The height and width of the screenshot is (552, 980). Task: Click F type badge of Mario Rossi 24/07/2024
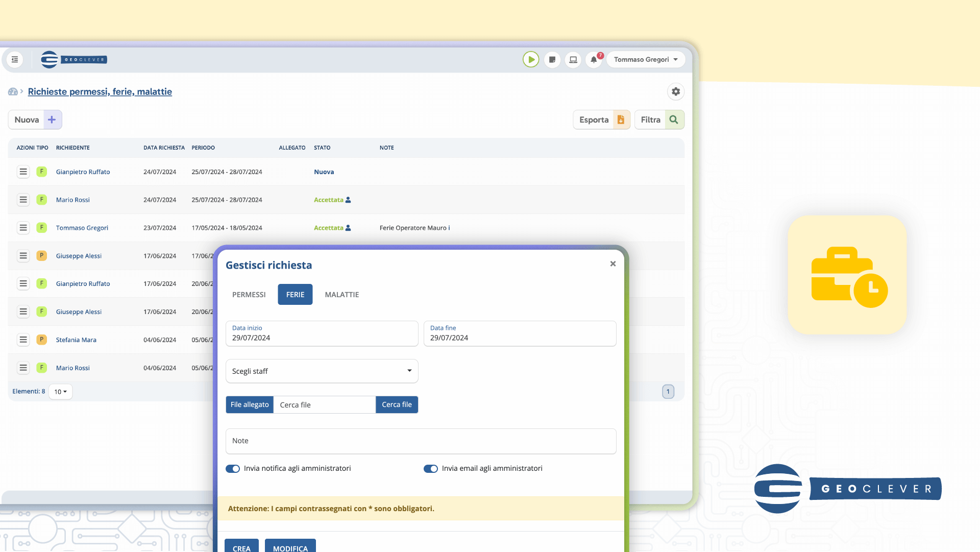point(42,200)
